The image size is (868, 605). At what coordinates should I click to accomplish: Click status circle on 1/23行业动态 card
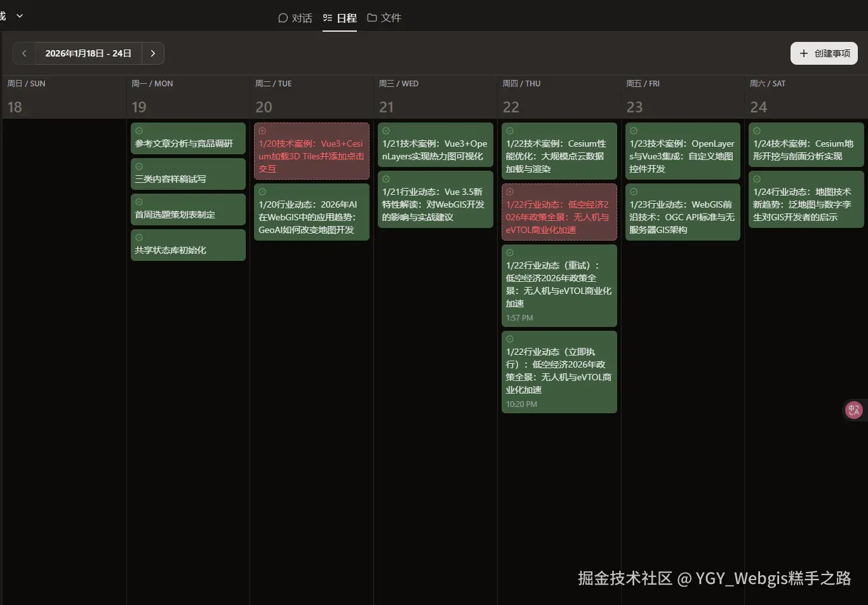pos(634,192)
